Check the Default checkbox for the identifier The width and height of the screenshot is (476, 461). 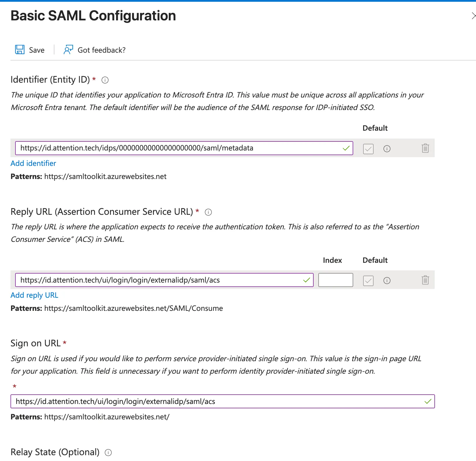coord(368,149)
